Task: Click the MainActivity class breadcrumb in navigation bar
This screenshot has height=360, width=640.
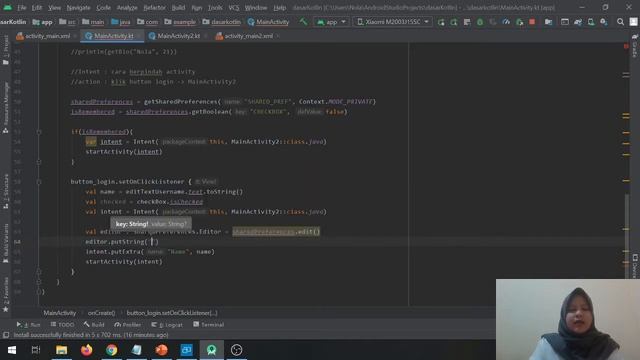Action: click(x=268, y=22)
